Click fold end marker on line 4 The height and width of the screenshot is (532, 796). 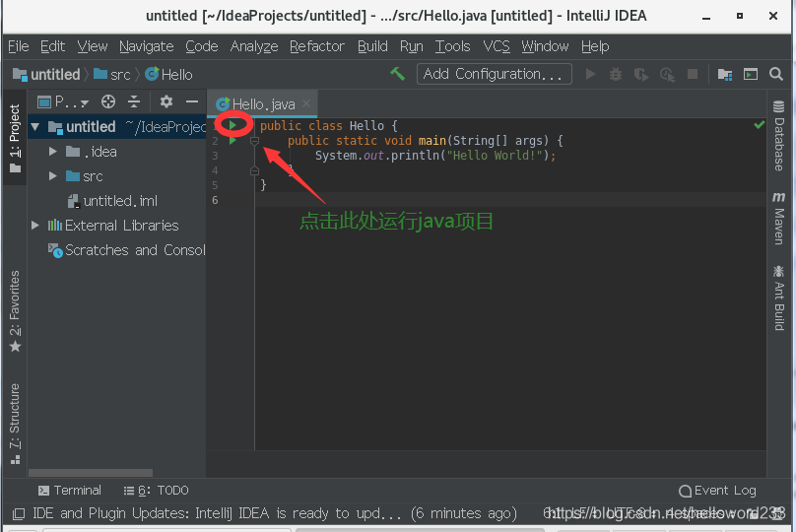click(255, 170)
